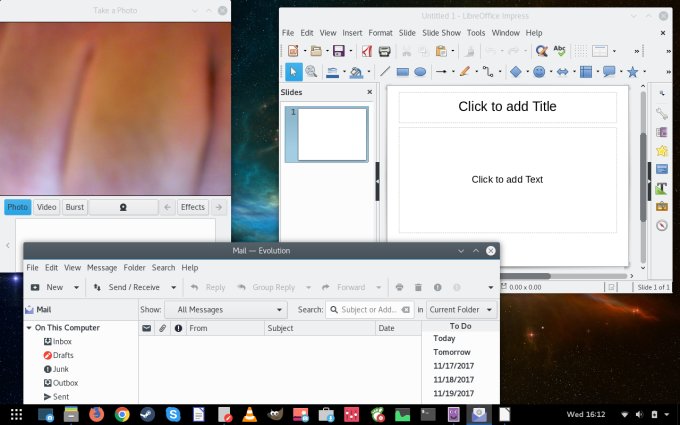Viewport: 680px width, 425px height.
Task: Select Photo mode in Cheese
Action: tap(18, 207)
